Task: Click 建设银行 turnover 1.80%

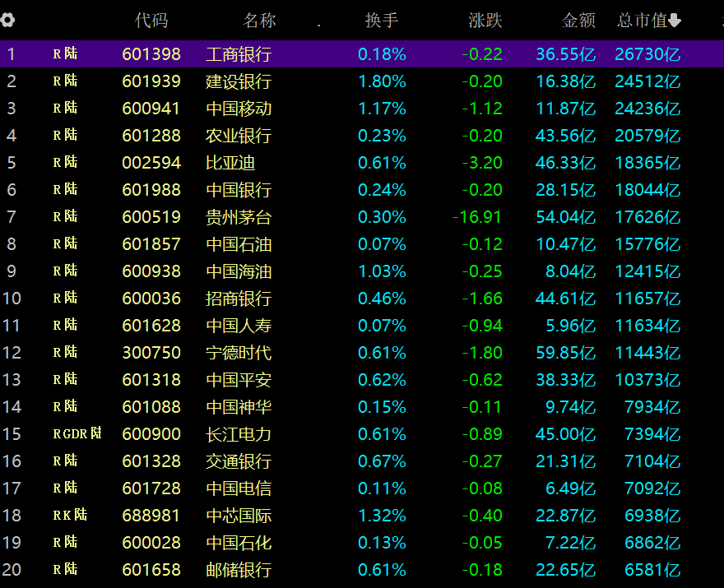Action: coord(383,81)
